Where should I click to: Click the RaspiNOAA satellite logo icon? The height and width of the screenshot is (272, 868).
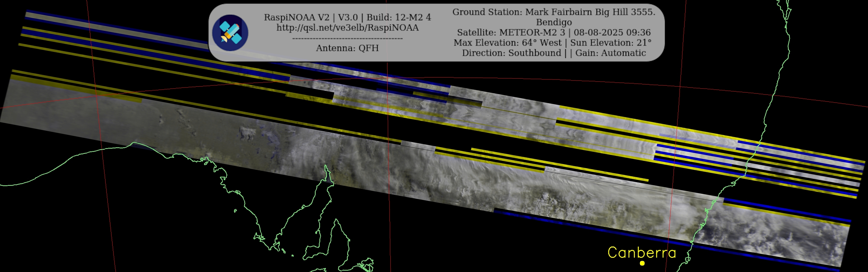click(x=230, y=33)
